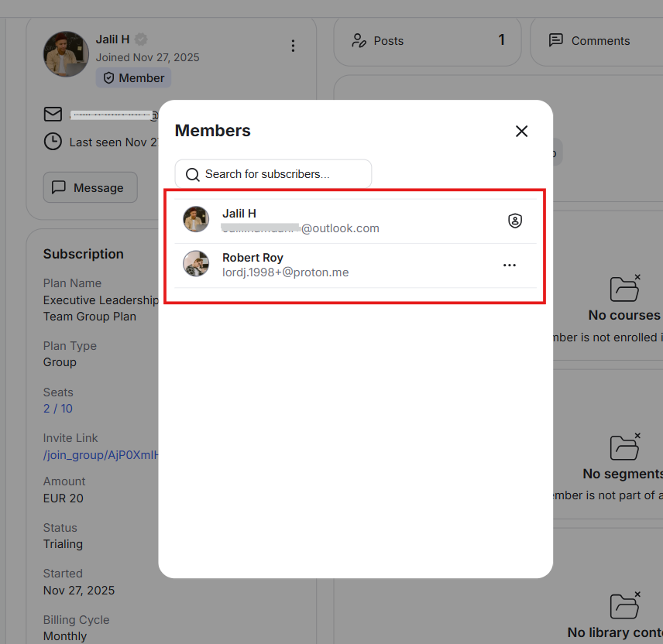
Task: Click the Executive Leadership plan name text
Action: (x=101, y=308)
